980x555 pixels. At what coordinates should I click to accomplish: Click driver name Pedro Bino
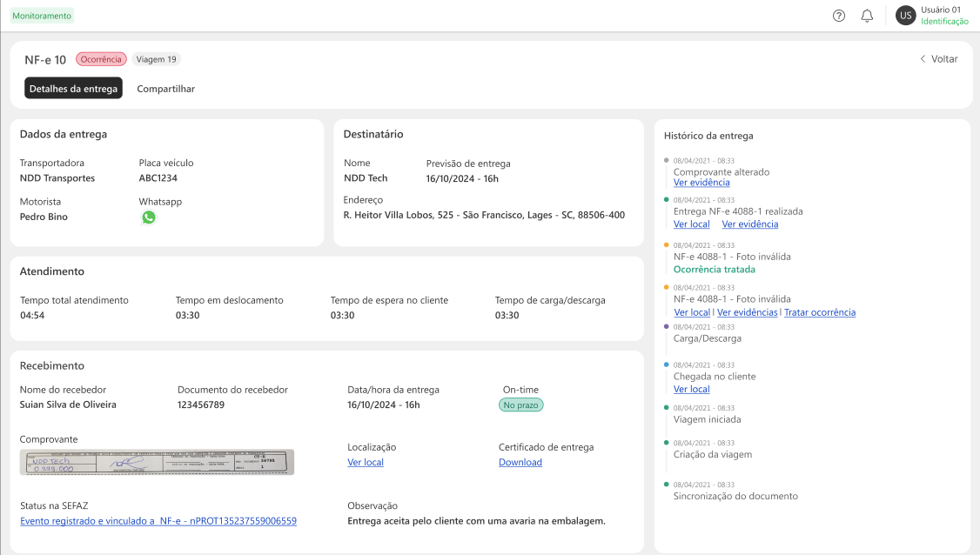(44, 217)
